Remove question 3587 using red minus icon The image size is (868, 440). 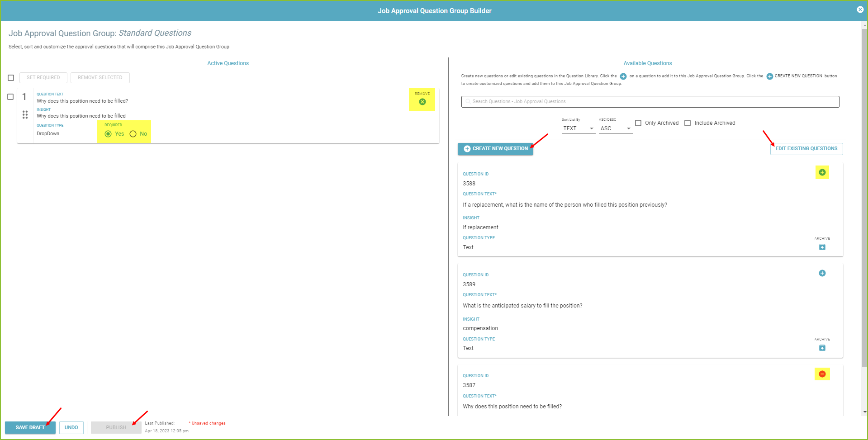pos(822,374)
